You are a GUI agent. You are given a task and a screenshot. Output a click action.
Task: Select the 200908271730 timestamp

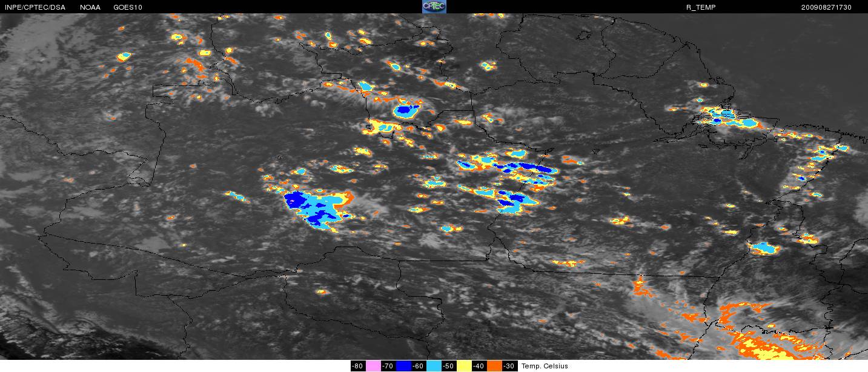(826, 7)
